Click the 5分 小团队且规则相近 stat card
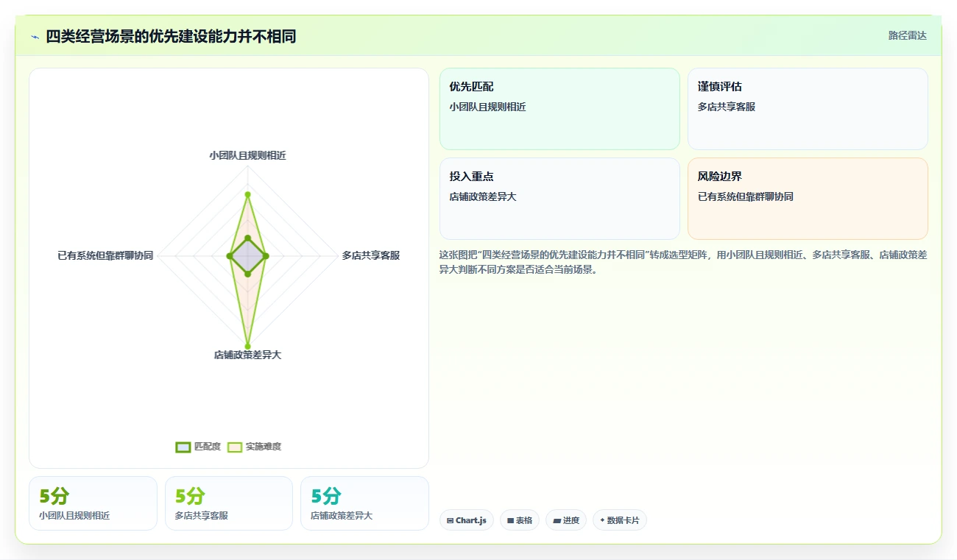 (x=93, y=503)
